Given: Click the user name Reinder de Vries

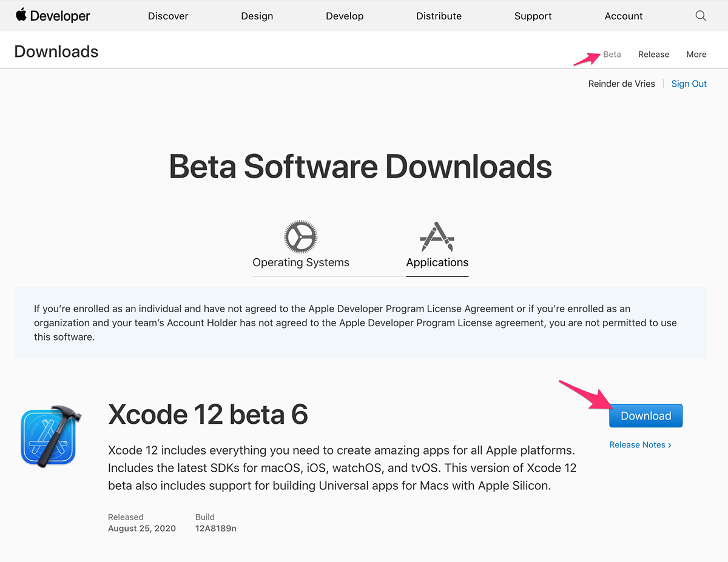Looking at the screenshot, I should [622, 84].
